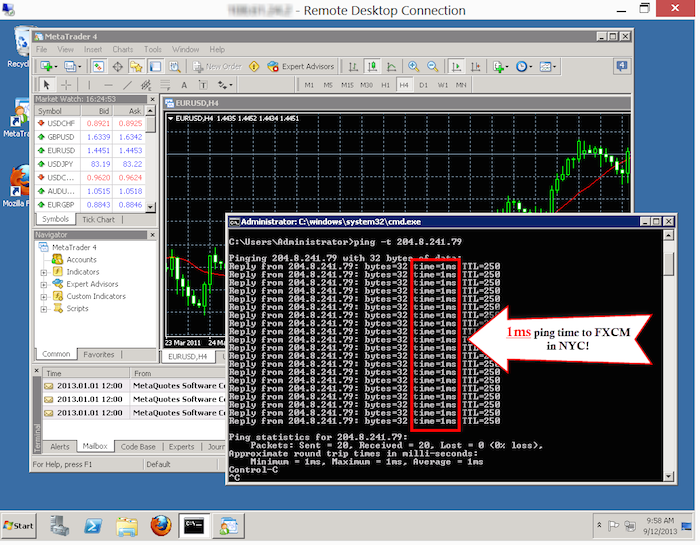The image size is (700, 545).
Task: Open the Profiles toolbar button
Action: [72, 67]
